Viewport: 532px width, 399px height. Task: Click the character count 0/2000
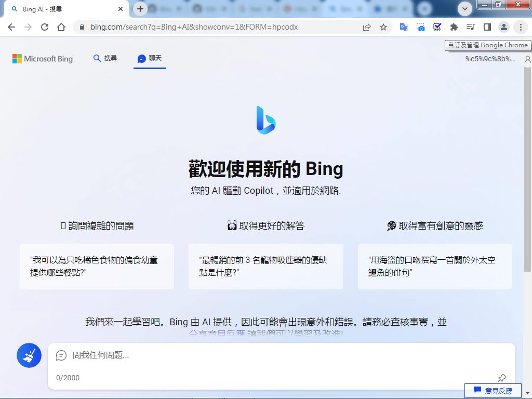tap(68, 378)
